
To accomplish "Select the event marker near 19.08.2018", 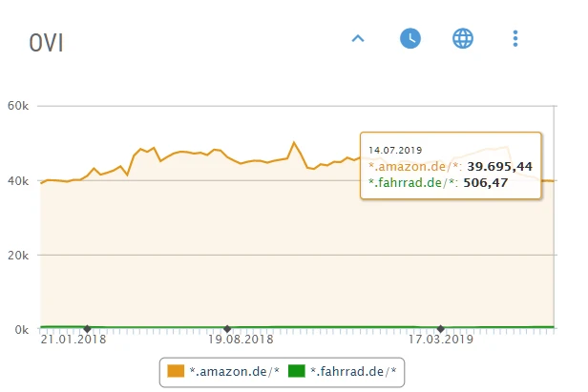I will 227,329.
